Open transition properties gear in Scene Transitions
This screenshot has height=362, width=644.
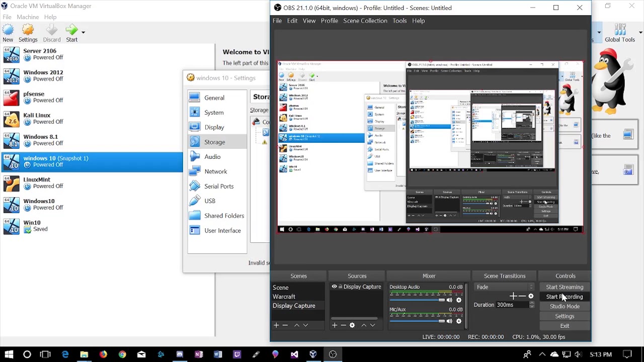pyautogui.click(x=531, y=297)
